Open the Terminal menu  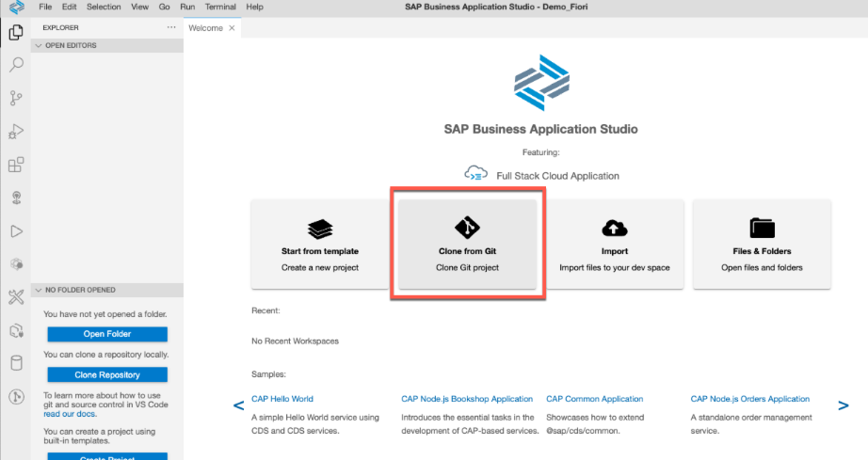pos(220,7)
